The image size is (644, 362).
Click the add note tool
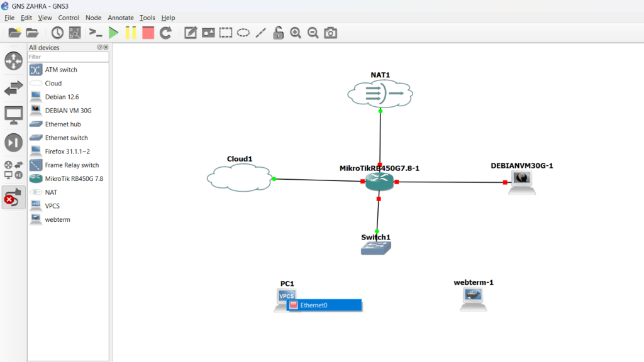click(191, 33)
